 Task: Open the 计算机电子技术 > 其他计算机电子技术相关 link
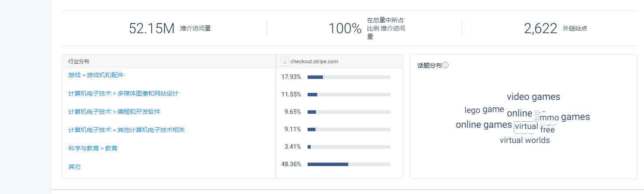(126, 130)
